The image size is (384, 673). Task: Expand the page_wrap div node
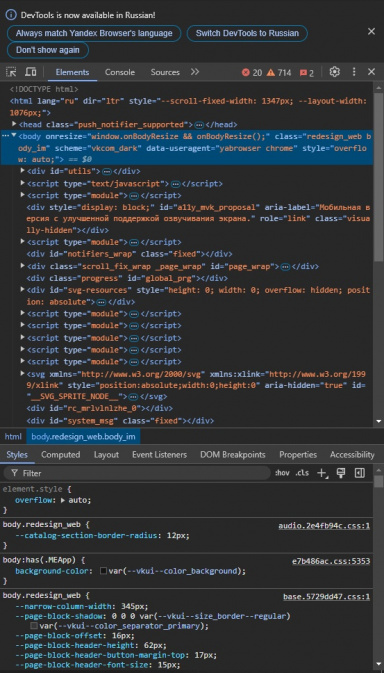(22, 266)
